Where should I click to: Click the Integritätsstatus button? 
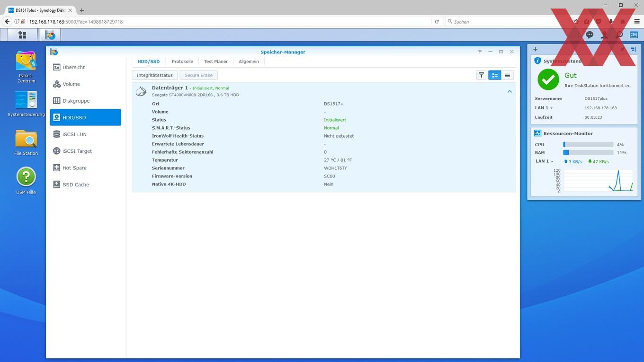tap(155, 75)
